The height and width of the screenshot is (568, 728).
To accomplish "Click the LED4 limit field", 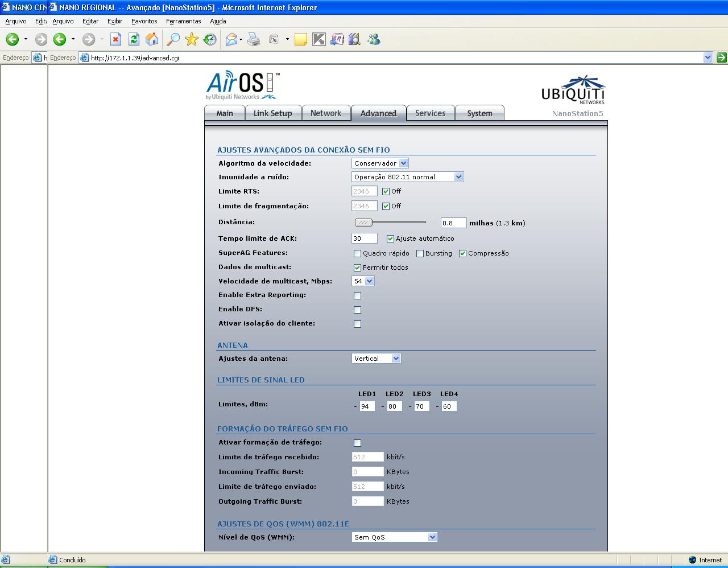I will [x=449, y=406].
